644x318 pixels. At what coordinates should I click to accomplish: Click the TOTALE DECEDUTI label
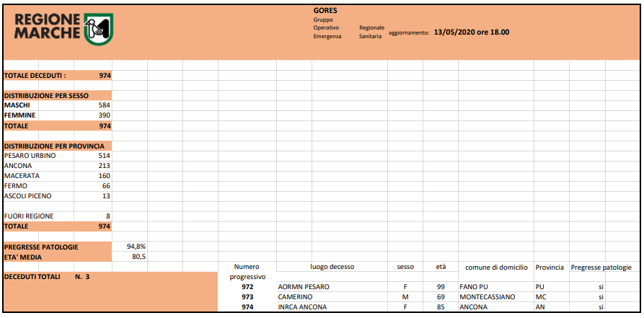[x=35, y=76]
